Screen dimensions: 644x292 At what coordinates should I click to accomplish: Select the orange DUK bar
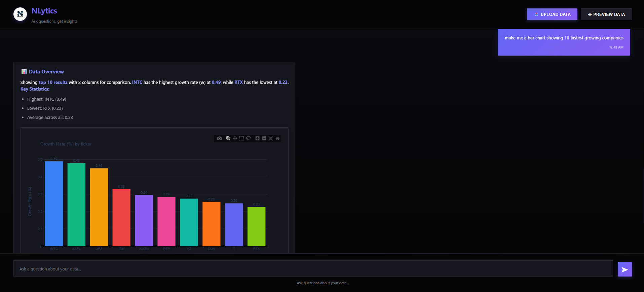[x=212, y=224]
